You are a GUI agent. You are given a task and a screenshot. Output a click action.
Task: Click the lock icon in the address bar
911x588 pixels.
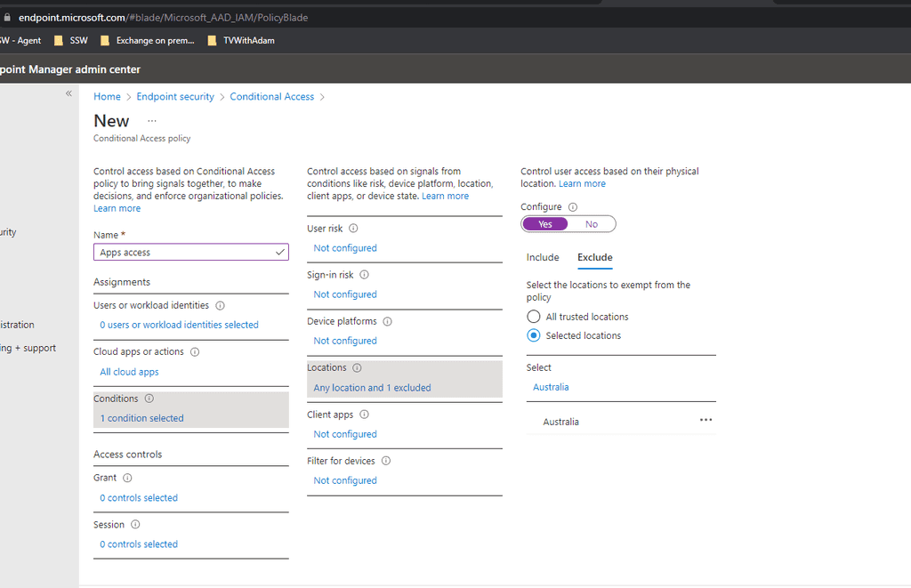(x=9, y=16)
